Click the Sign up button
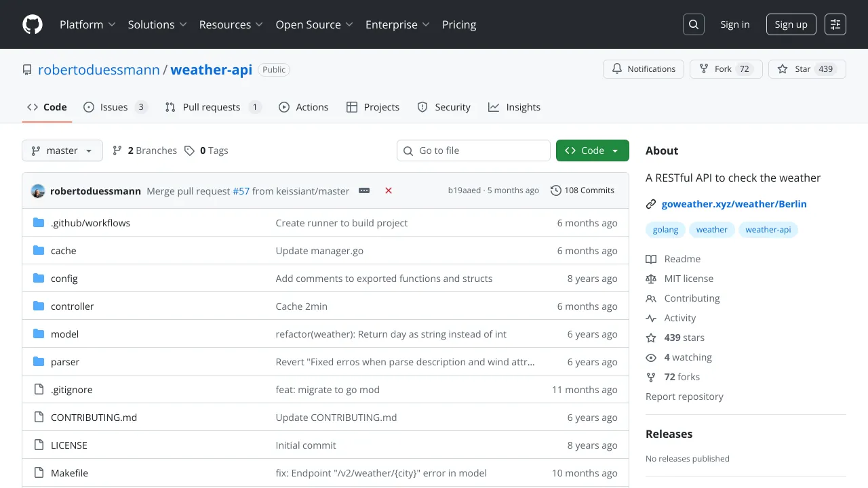 pyautogui.click(x=791, y=24)
